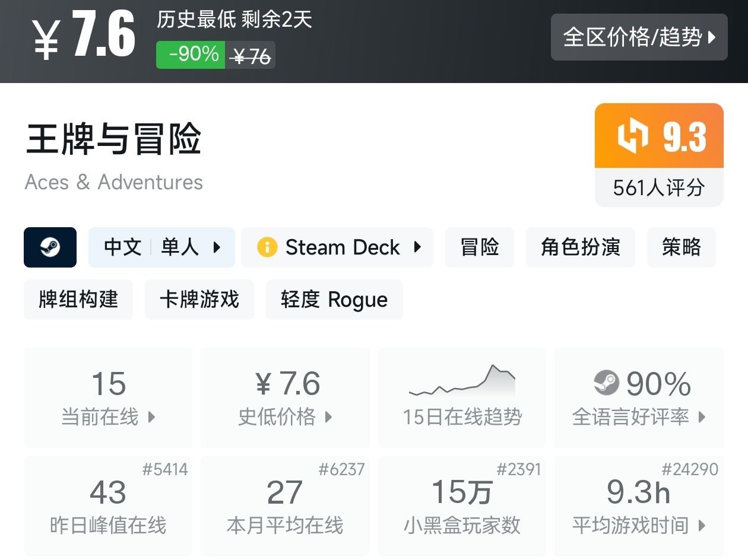Screen dimensions: 748x560
Task: Select the 策略 strategy tag
Action: click(681, 247)
